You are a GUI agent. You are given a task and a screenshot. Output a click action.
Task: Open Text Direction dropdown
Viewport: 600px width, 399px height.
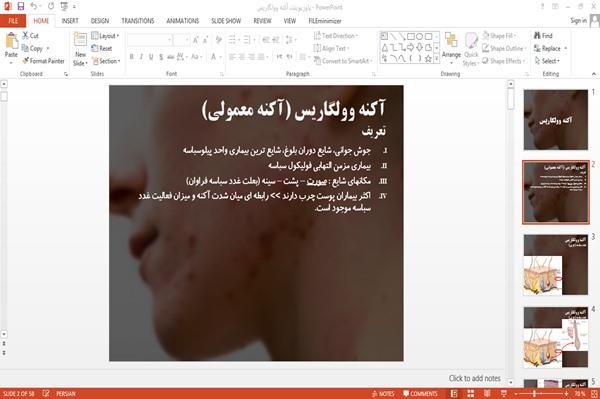tap(336, 36)
